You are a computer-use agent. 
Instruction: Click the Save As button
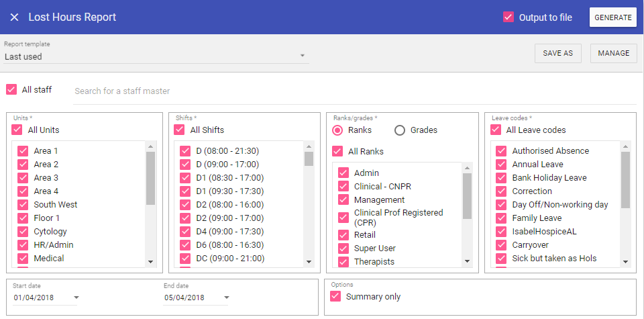click(557, 54)
